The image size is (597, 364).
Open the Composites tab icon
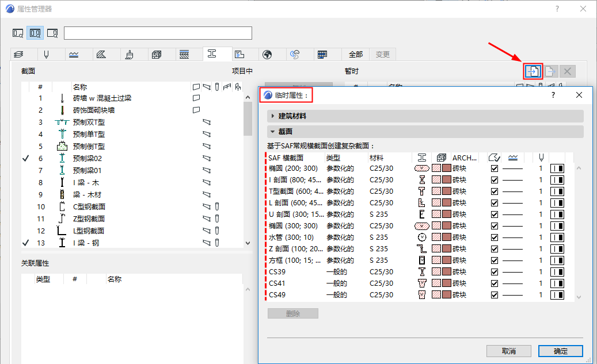[184, 55]
